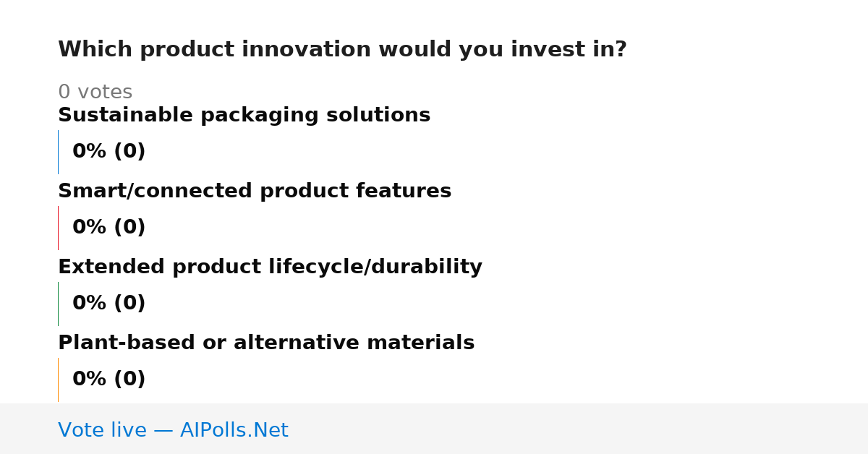Open the Vote live — AIPolls.Net link

pos(173,430)
